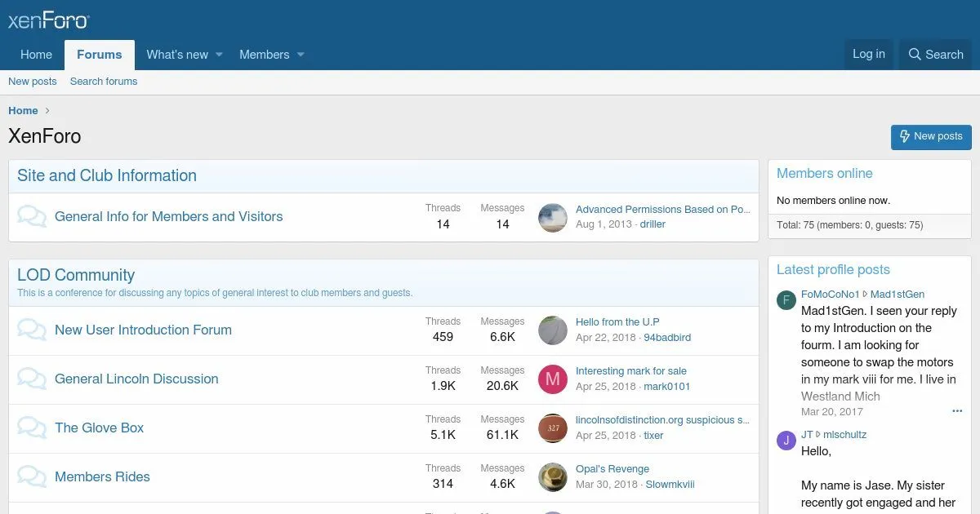Click the XenForo logo
The height and width of the screenshot is (514, 980).
[x=49, y=20]
